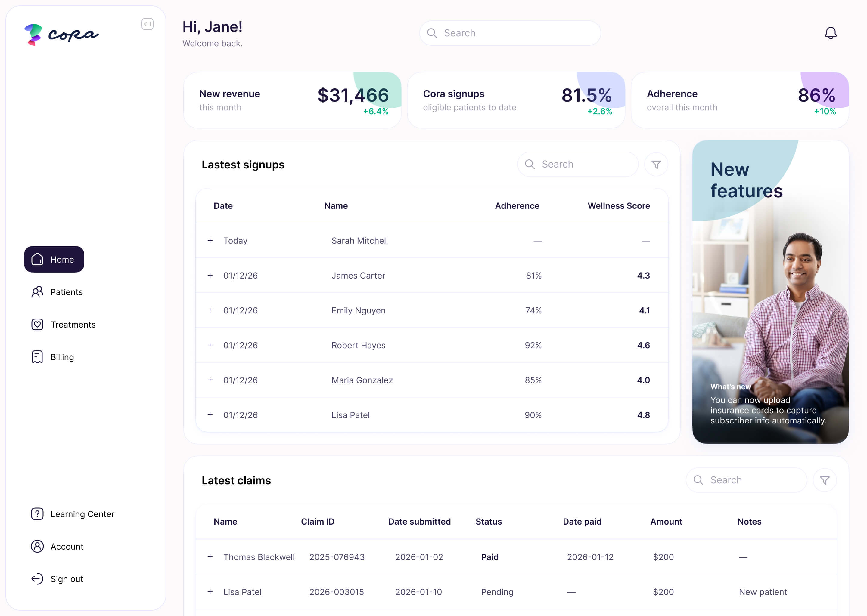
Task: Select the Treatments heart icon
Action: pyautogui.click(x=37, y=324)
